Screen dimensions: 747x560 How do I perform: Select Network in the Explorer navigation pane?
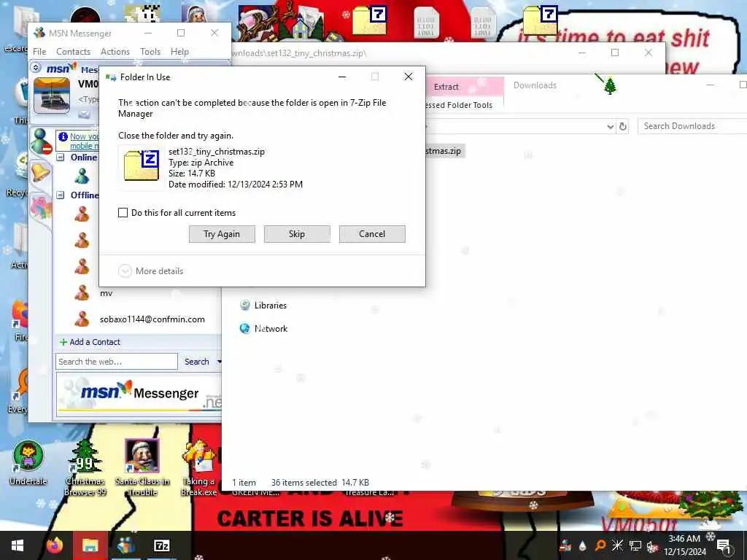(263, 329)
